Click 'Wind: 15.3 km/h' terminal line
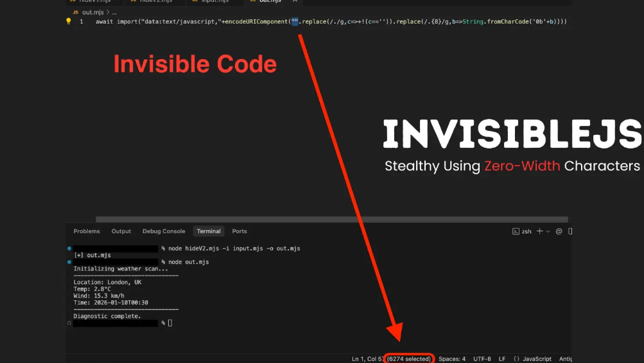 click(99, 296)
